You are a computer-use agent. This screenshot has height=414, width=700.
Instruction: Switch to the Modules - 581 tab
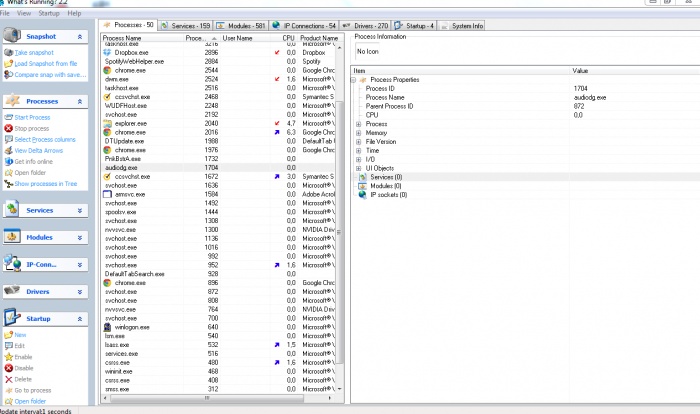click(241, 26)
